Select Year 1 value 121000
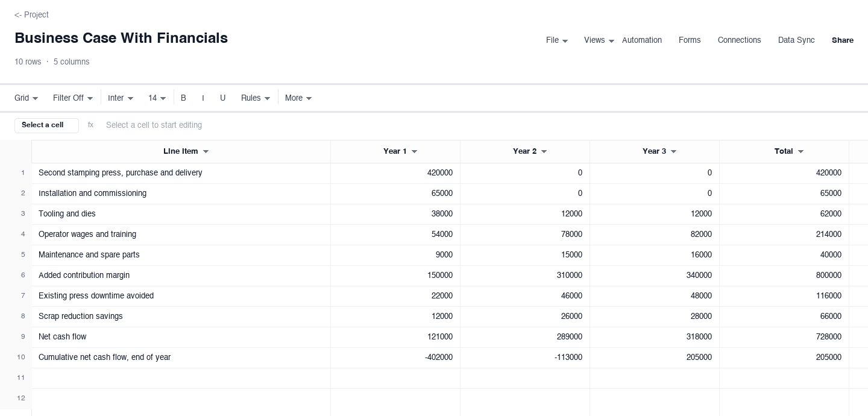The height and width of the screenshot is (416, 868). tap(395, 337)
